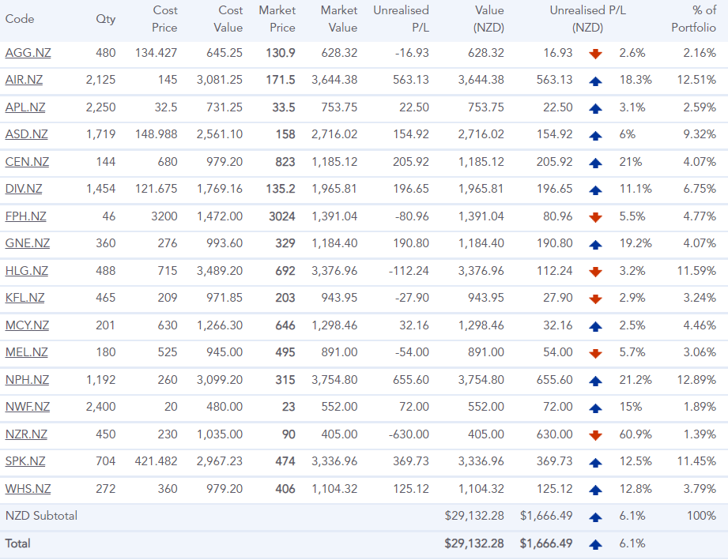Select the MEL.NZ code link
The height and width of the screenshot is (560, 728).
[26, 352]
